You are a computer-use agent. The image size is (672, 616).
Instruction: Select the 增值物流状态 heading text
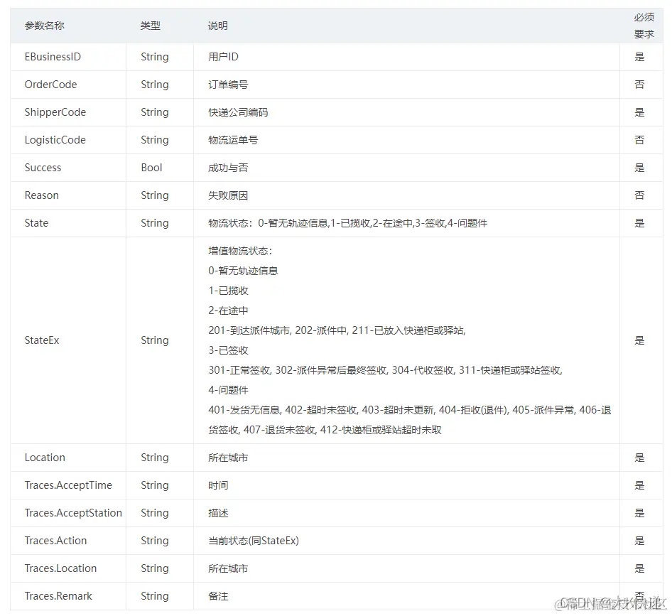[240, 251]
